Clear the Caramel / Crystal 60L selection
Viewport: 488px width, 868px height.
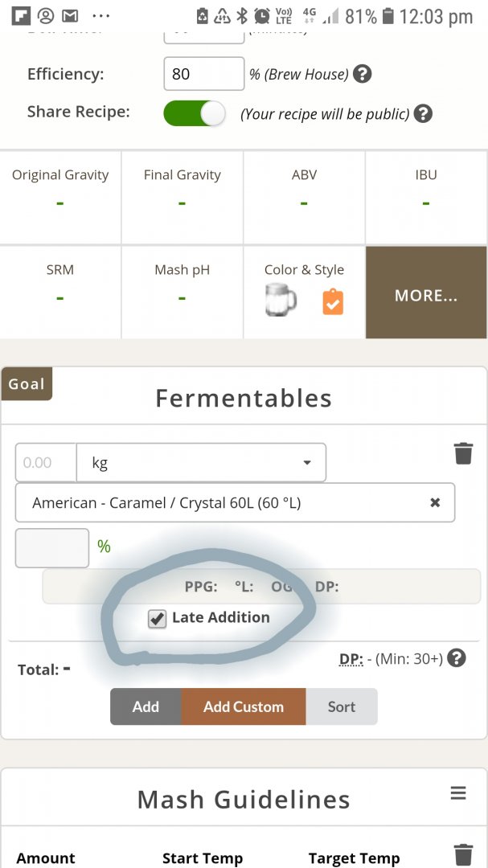click(x=435, y=502)
